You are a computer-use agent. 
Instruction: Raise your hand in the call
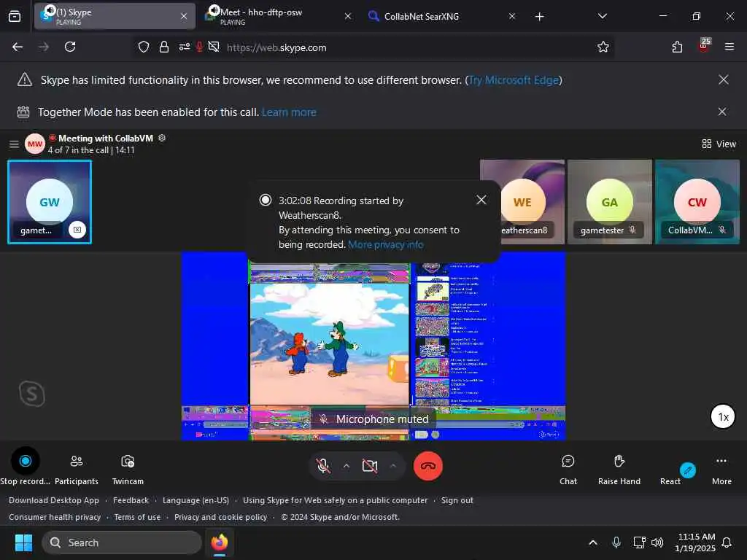tap(619, 469)
